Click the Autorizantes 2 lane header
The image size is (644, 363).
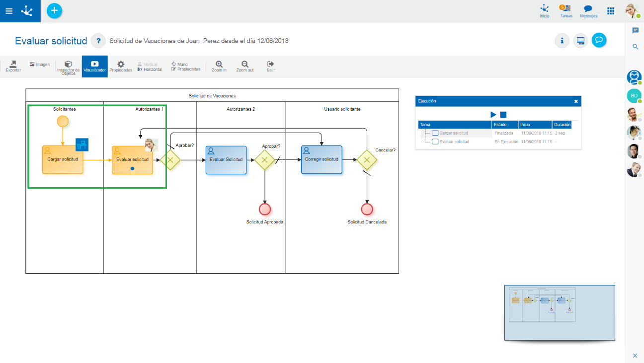pyautogui.click(x=241, y=109)
